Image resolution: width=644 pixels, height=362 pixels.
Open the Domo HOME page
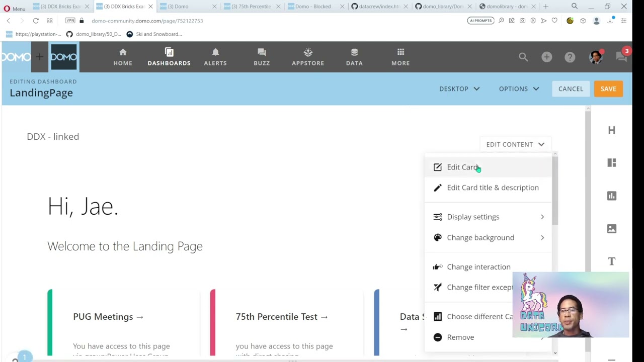point(123,57)
